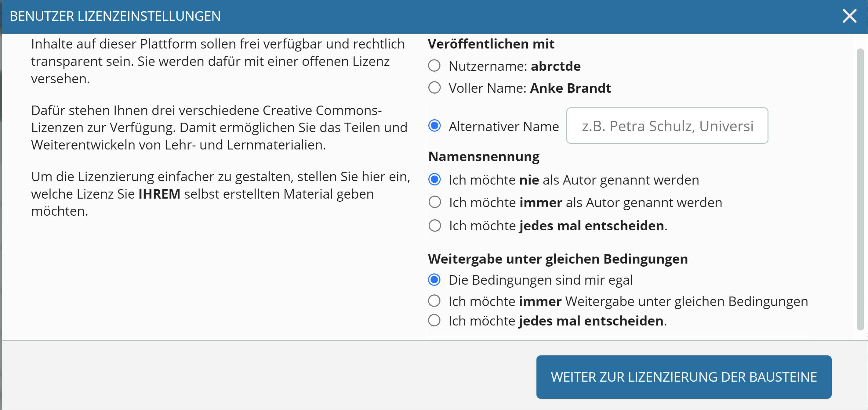Click Weiter zur Lizenzierung der Bausteine button

(683, 377)
